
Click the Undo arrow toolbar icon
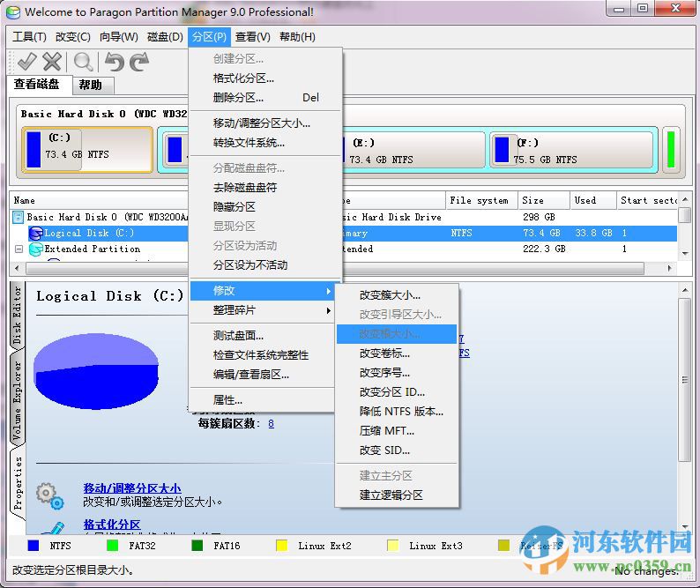pyautogui.click(x=115, y=62)
